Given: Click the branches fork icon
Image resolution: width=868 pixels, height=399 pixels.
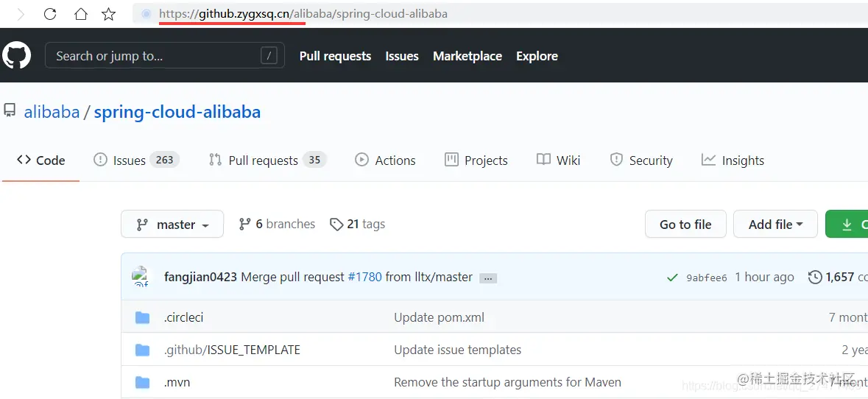Looking at the screenshot, I should pos(244,224).
